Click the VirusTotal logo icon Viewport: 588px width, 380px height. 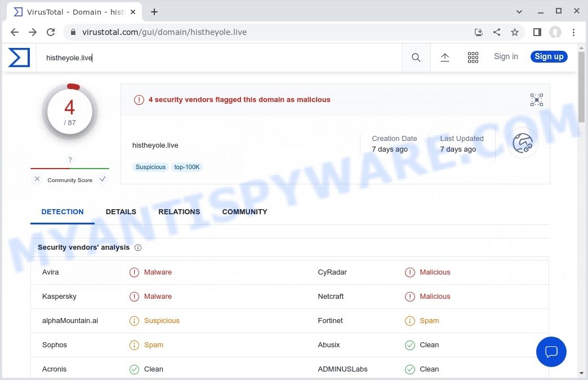[x=19, y=58]
